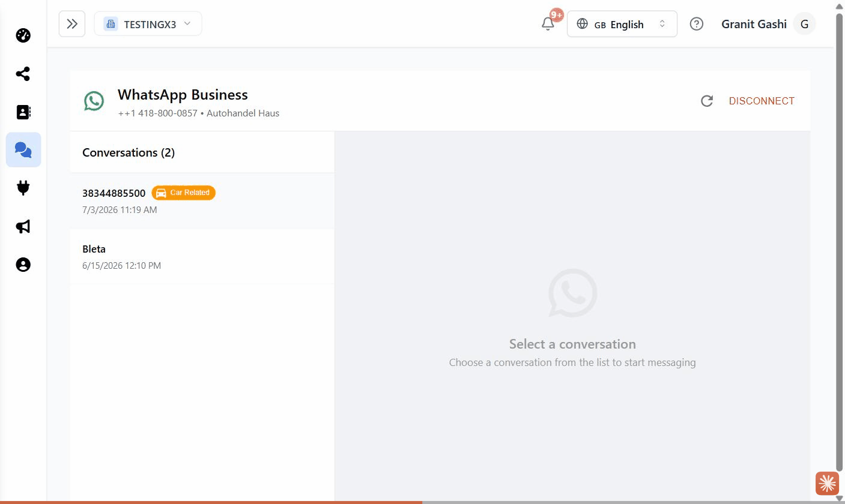Screen dimensions: 845x504
Task: Click the Car Related tag badge
Action: click(183, 193)
